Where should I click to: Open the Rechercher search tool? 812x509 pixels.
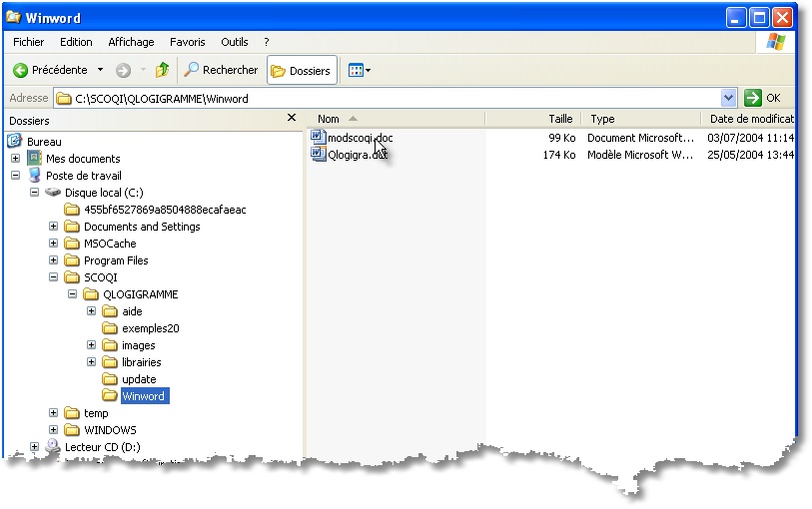221,70
